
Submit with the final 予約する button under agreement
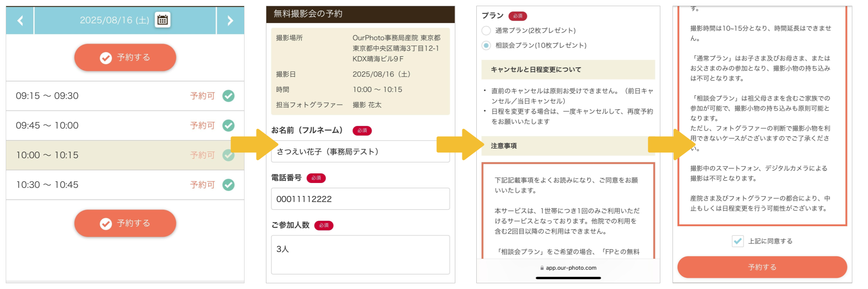pos(762,267)
